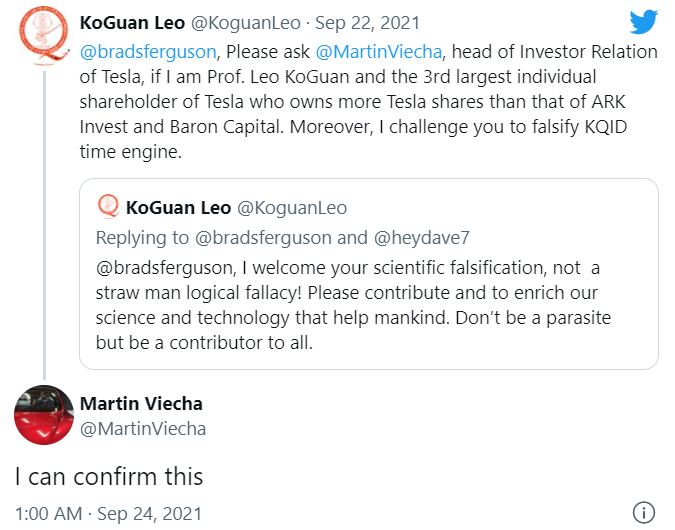Open Martin Viecha's profile avatar
This screenshot has height=530, width=675.
click(44, 415)
